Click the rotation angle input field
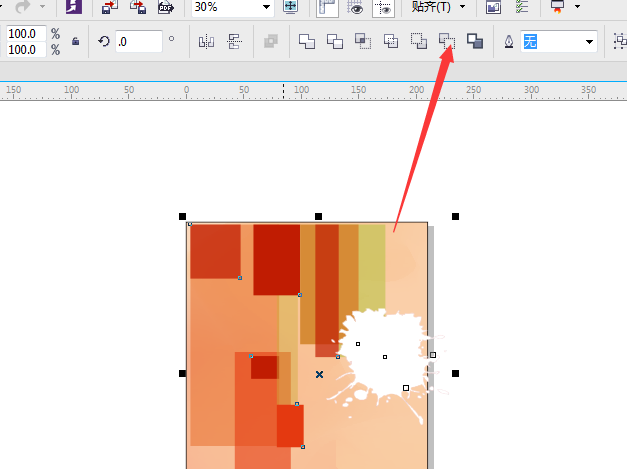Viewport: 627px width, 469px height. click(139, 41)
